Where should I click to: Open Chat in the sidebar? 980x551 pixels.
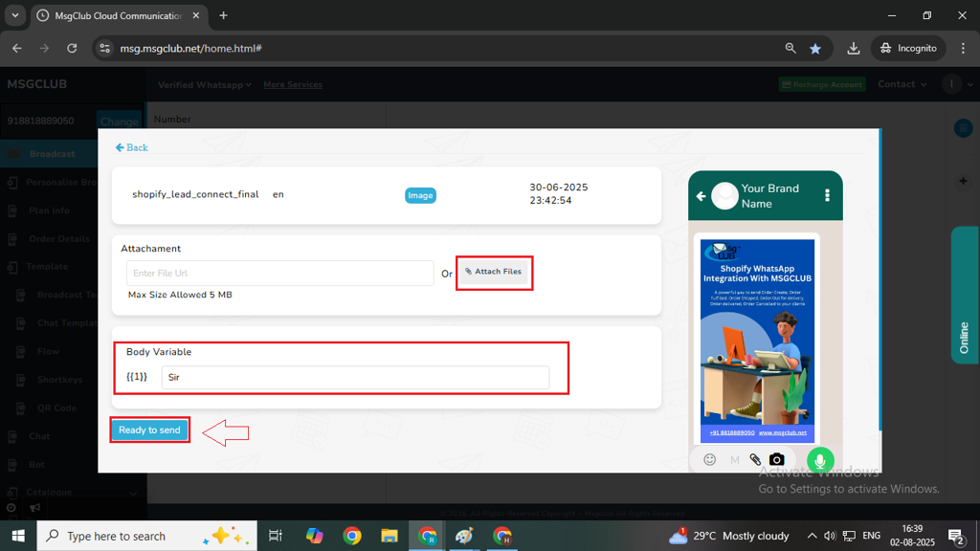[x=39, y=436]
